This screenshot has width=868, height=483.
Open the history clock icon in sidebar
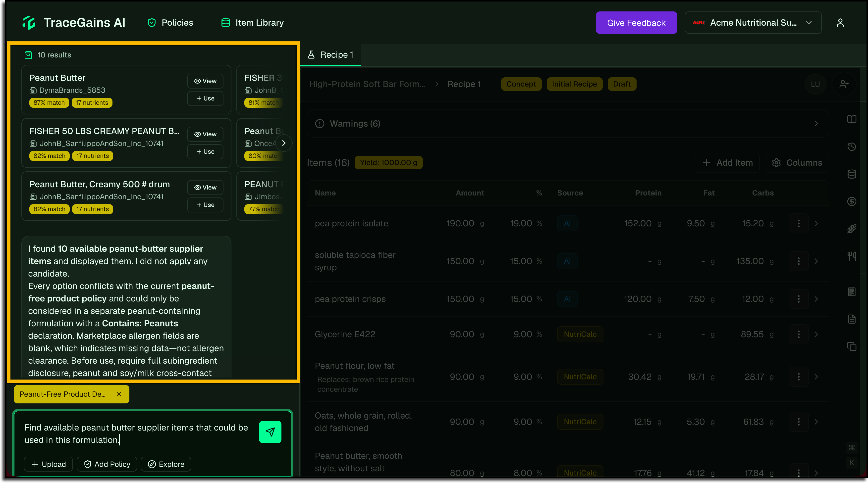pyautogui.click(x=852, y=146)
